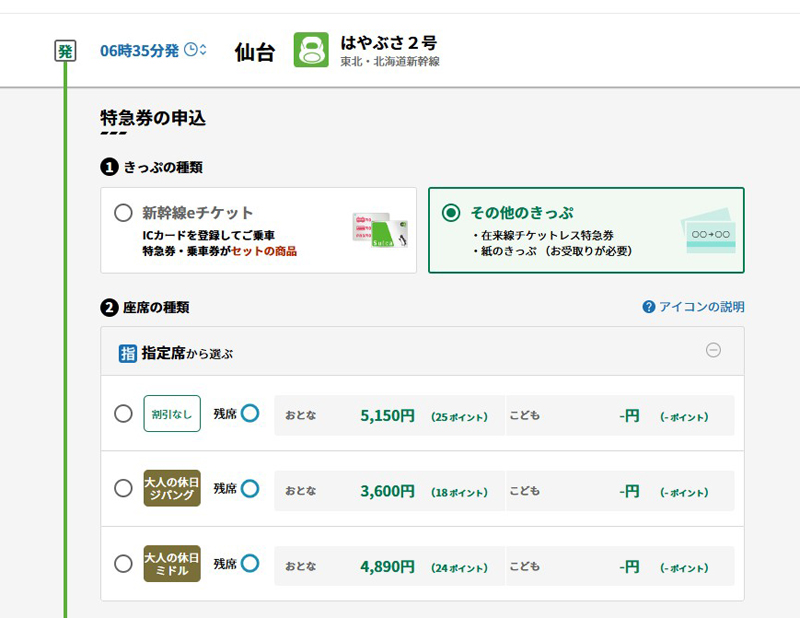The width and height of the screenshot is (800, 618).
Task: Click the paper ticket illustration
Action: coord(709,231)
